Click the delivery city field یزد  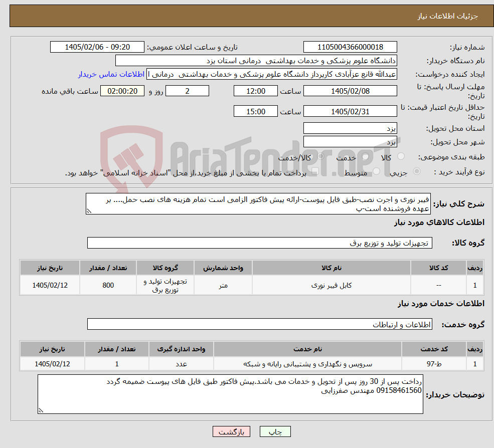(350, 142)
